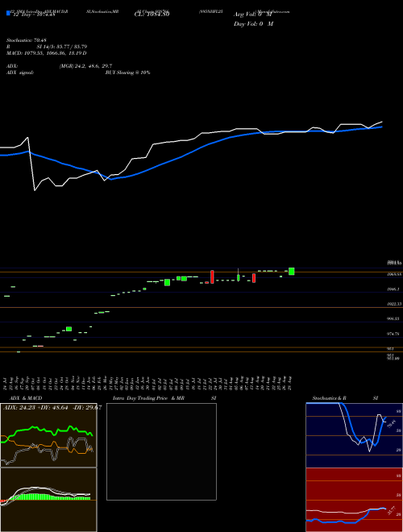
Task: Click the 'Stochastics & R' panel title
Action: pyautogui.click(x=330, y=398)
